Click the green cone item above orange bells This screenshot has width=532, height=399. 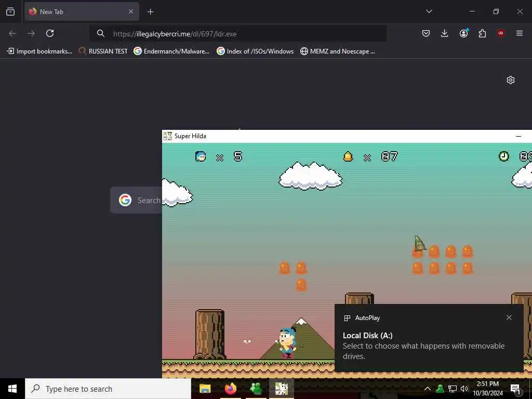coord(419,243)
